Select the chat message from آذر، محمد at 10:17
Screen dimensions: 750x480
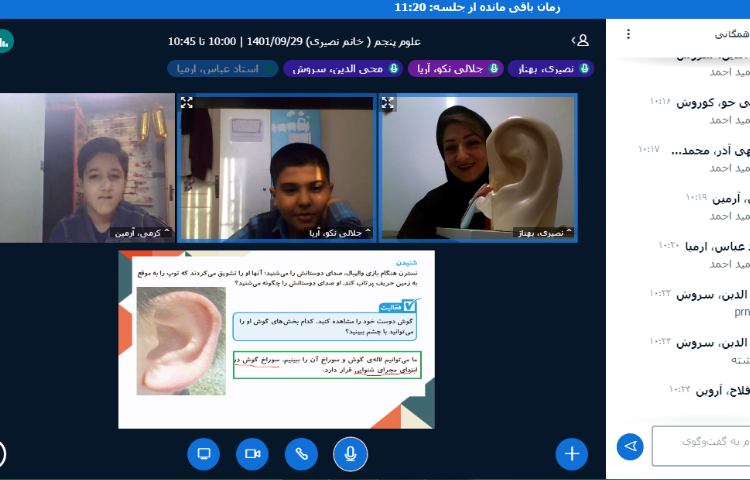coord(694,159)
